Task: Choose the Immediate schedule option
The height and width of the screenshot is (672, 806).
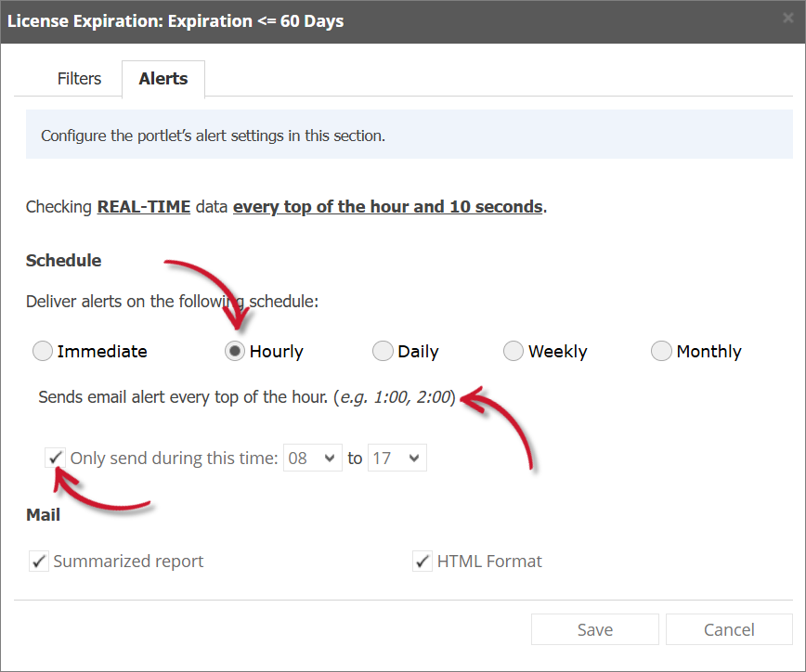Action: click(x=43, y=351)
